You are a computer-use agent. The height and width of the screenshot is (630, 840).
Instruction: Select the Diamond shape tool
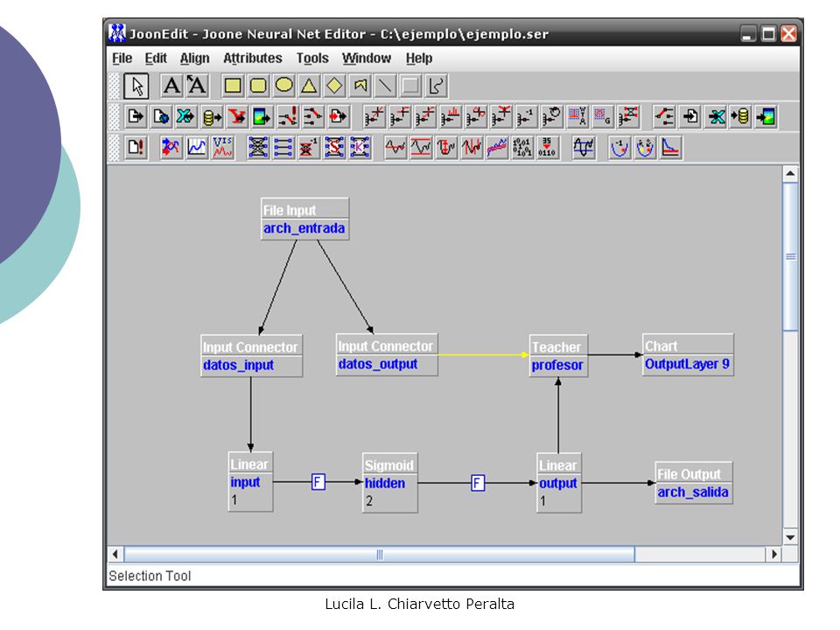coord(334,86)
